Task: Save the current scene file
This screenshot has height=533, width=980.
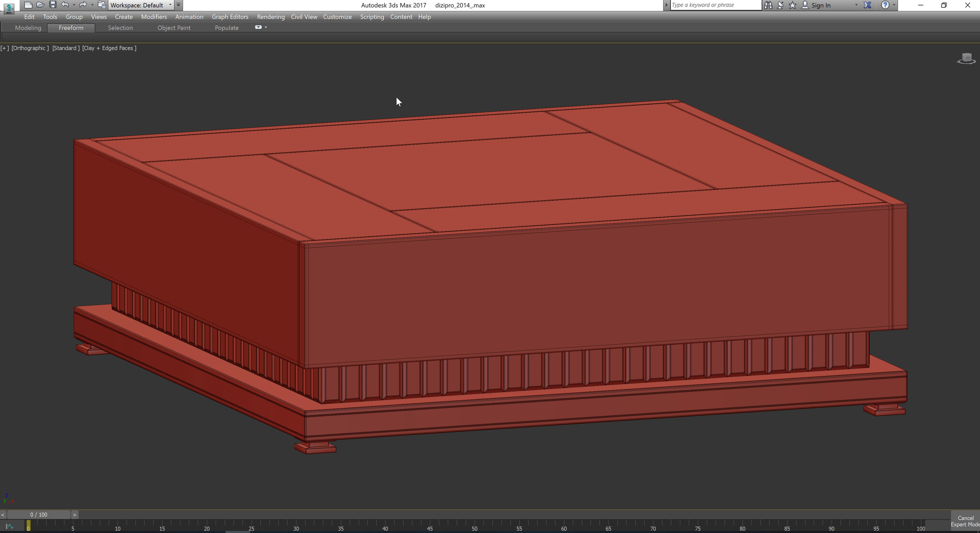Action: click(x=53, y=5)
